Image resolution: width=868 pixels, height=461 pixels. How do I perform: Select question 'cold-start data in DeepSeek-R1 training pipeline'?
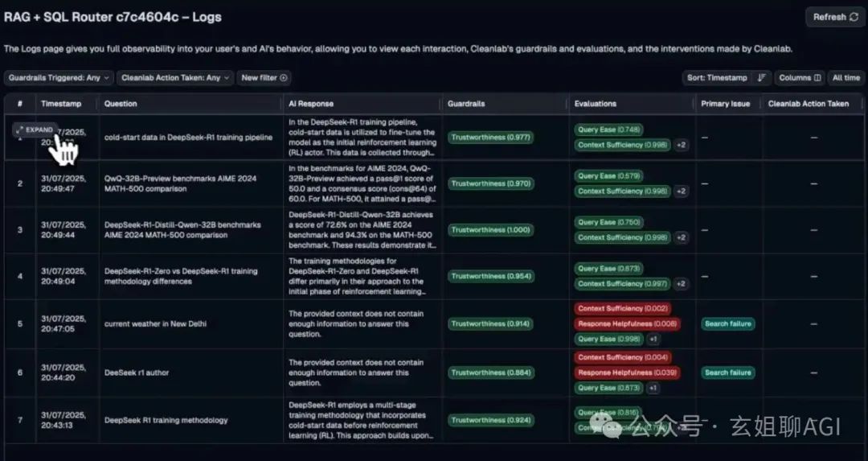(x=188, y=138)
